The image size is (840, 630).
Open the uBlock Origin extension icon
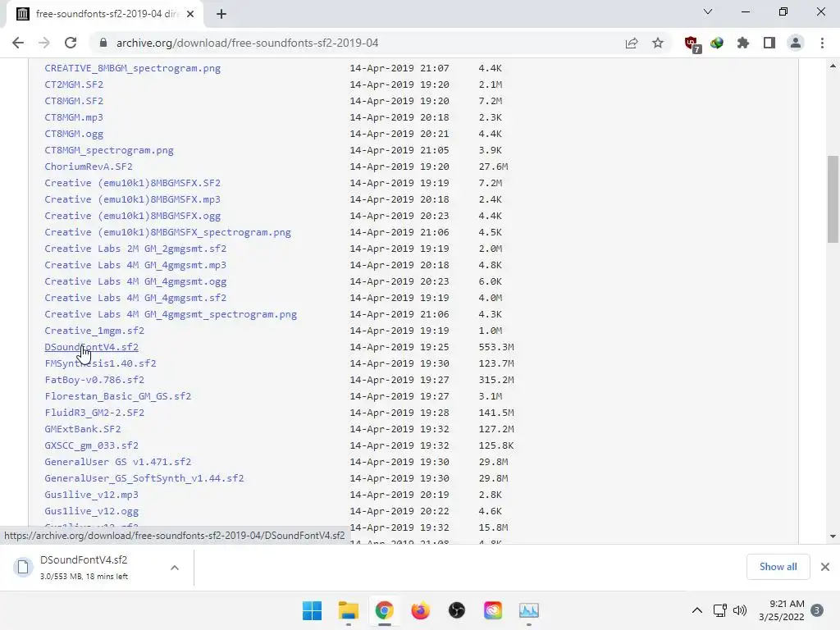coord(692,44)
